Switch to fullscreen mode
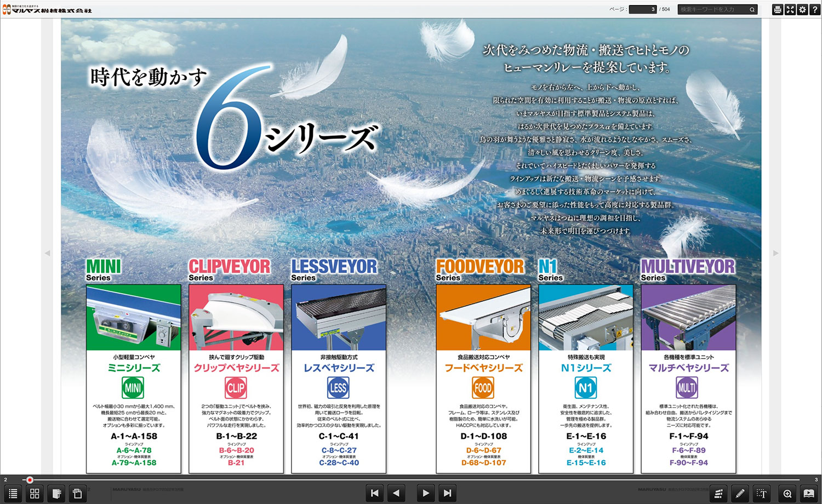The image size is (822, 504). tap(790, 9)
